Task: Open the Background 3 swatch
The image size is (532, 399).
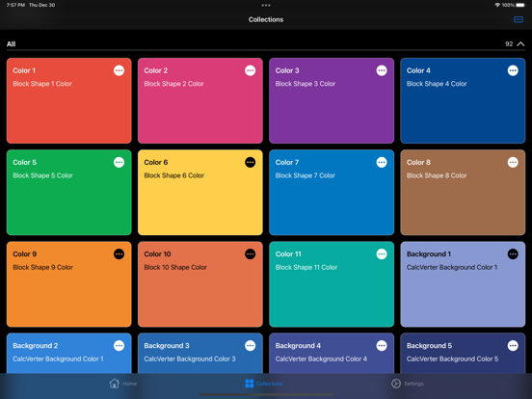Action: (200, 353)
